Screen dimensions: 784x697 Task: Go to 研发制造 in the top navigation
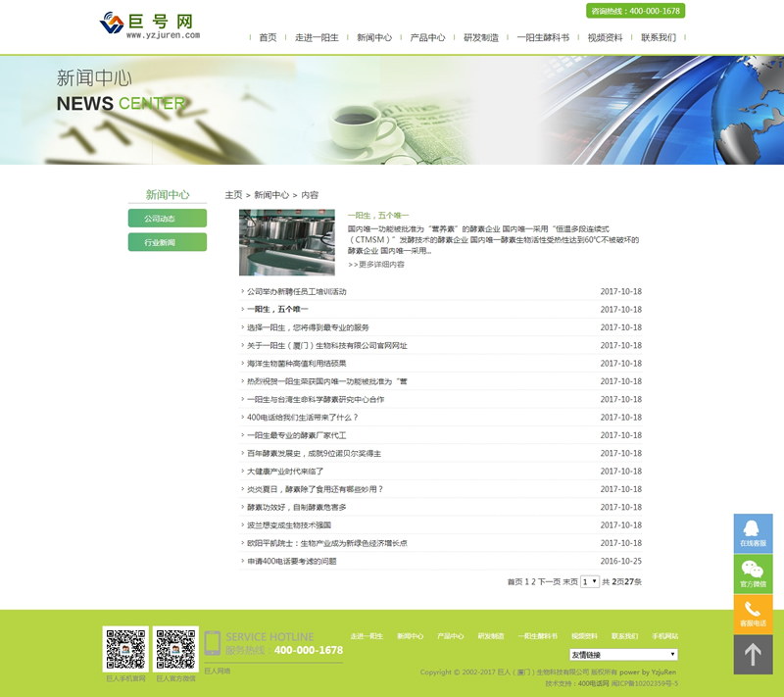[x=481, y=37]
